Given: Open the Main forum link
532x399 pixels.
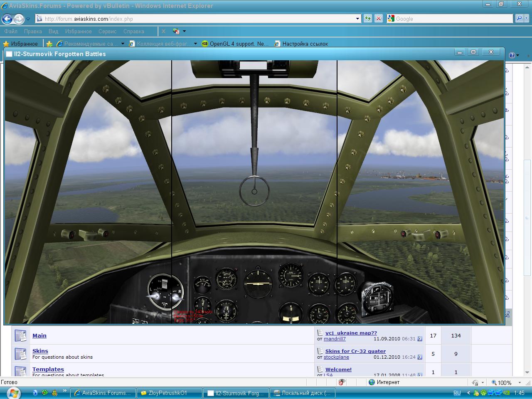Looking at the screenshot, I should pos(39,335).
